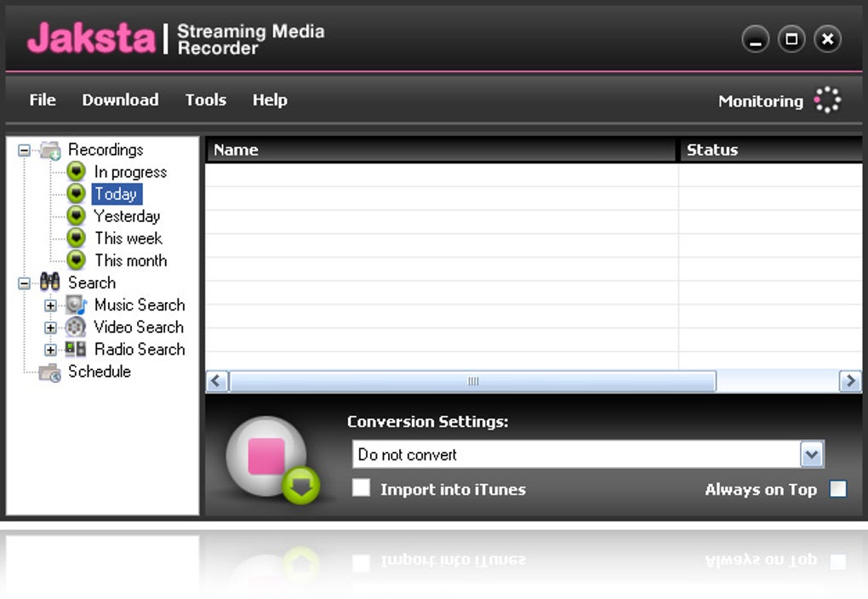Click the Schedule folder icon
The image size is (868, 599).
point(50,372)
